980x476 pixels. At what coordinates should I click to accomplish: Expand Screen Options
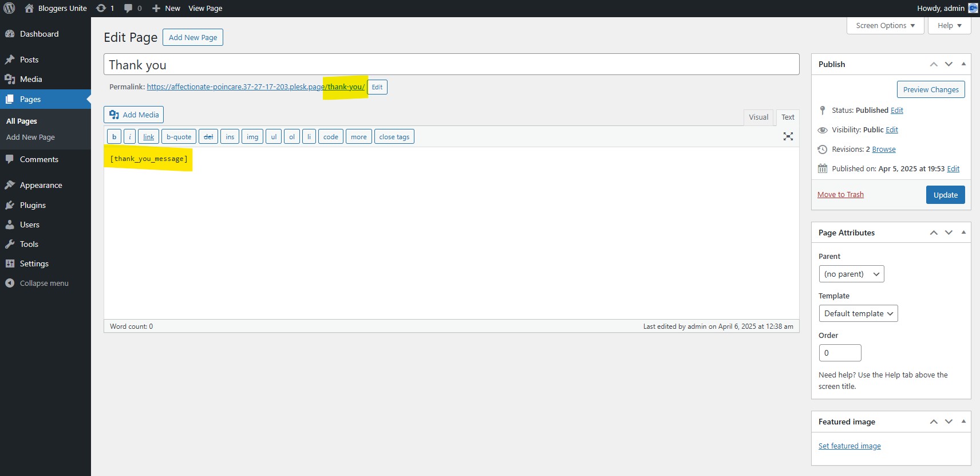coord(885,26)
